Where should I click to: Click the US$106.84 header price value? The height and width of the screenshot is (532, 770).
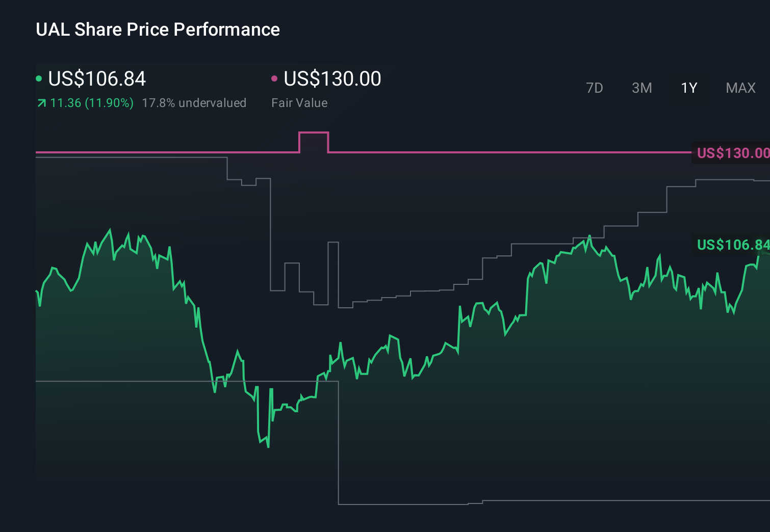(97, 79)
